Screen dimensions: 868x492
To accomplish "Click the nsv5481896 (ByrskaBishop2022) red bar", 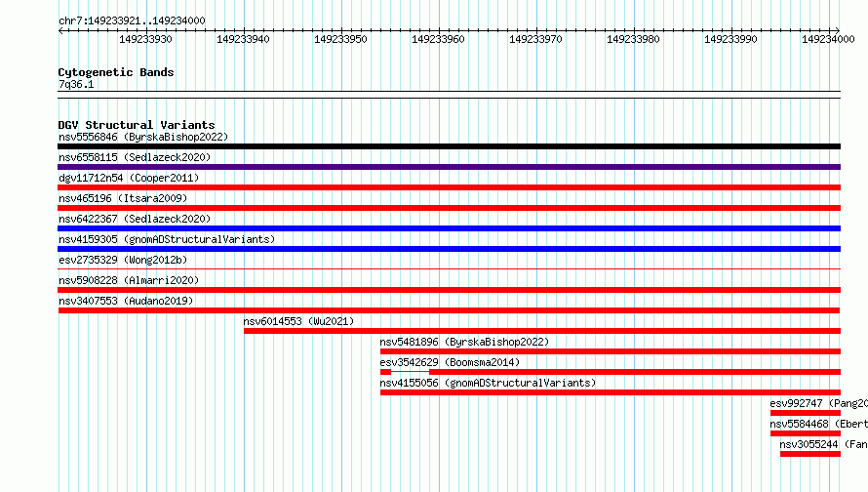I will click(610, 351).
